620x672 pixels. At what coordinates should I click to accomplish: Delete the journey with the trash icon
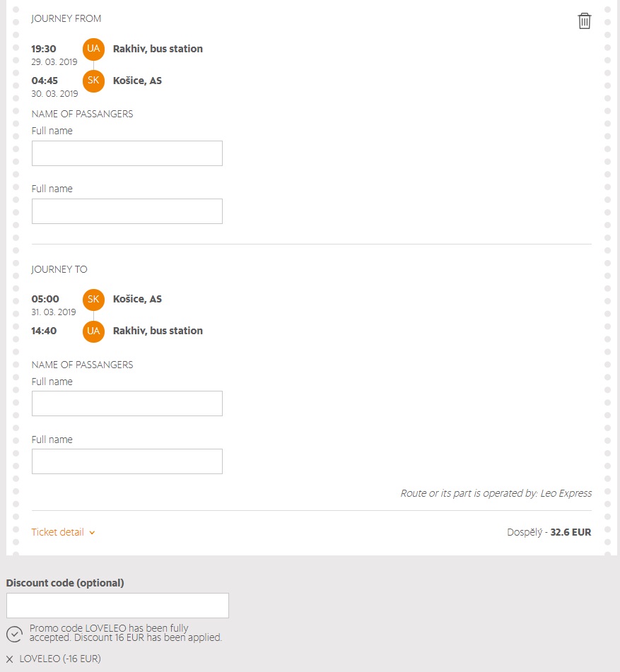click(x=584, y=21)
